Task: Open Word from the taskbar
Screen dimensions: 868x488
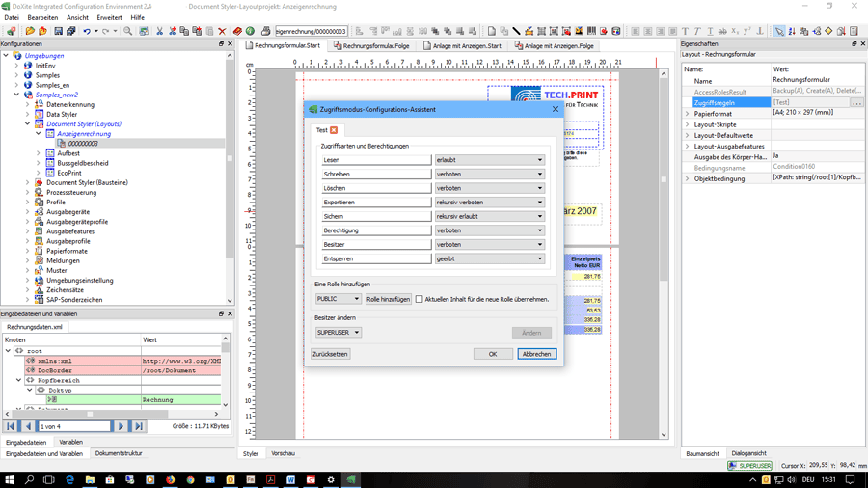Action: [290, 479]
